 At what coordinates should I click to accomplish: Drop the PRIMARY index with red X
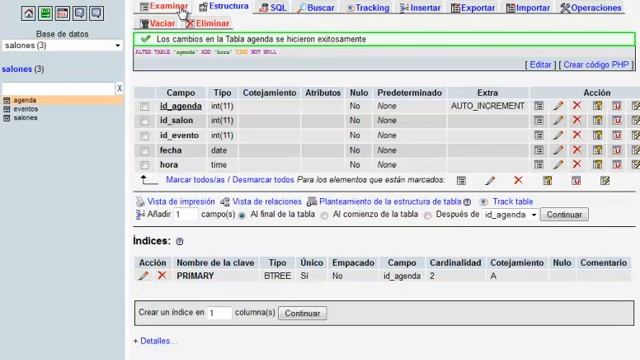click(162, 275)
